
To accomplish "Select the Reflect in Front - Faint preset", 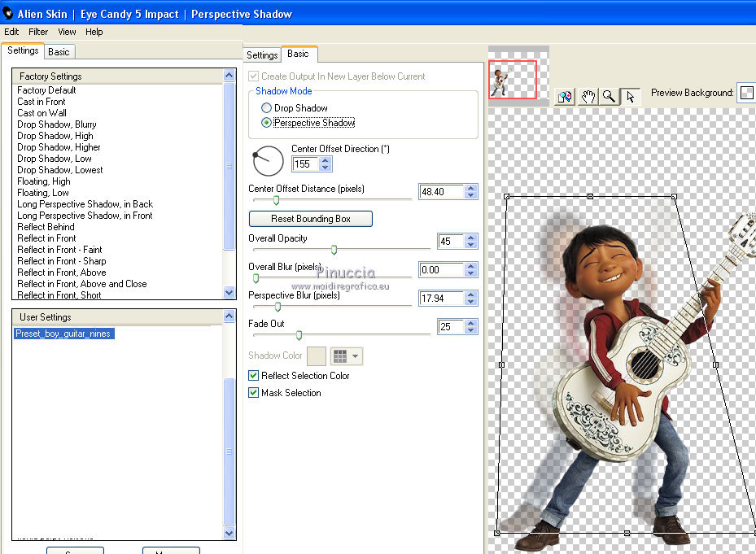I will point(59,250).
